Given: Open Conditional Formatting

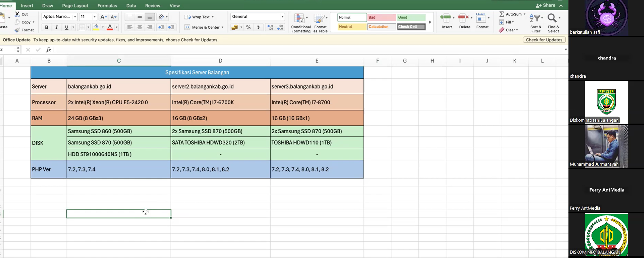Looking at the screenshot, I should (x=301, y=23).
